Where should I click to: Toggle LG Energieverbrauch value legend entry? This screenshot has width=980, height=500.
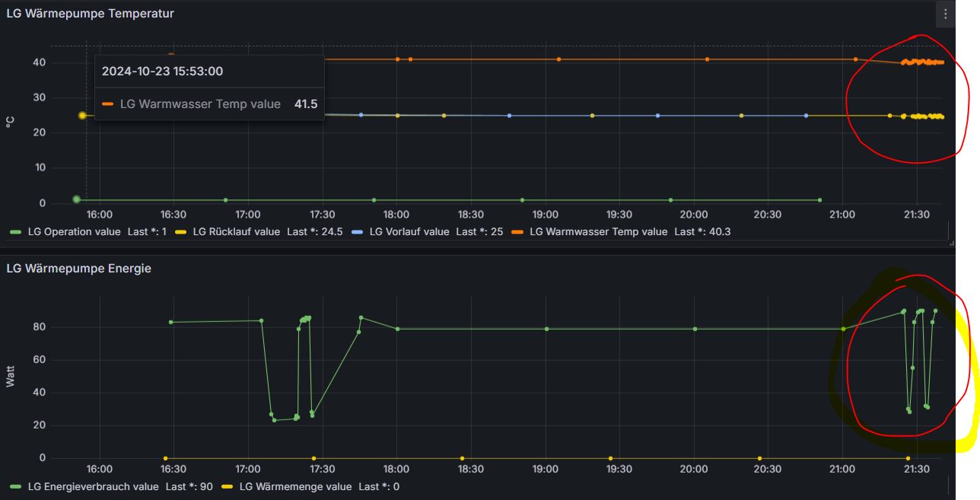pyautogui.click(x=93, y=486)
